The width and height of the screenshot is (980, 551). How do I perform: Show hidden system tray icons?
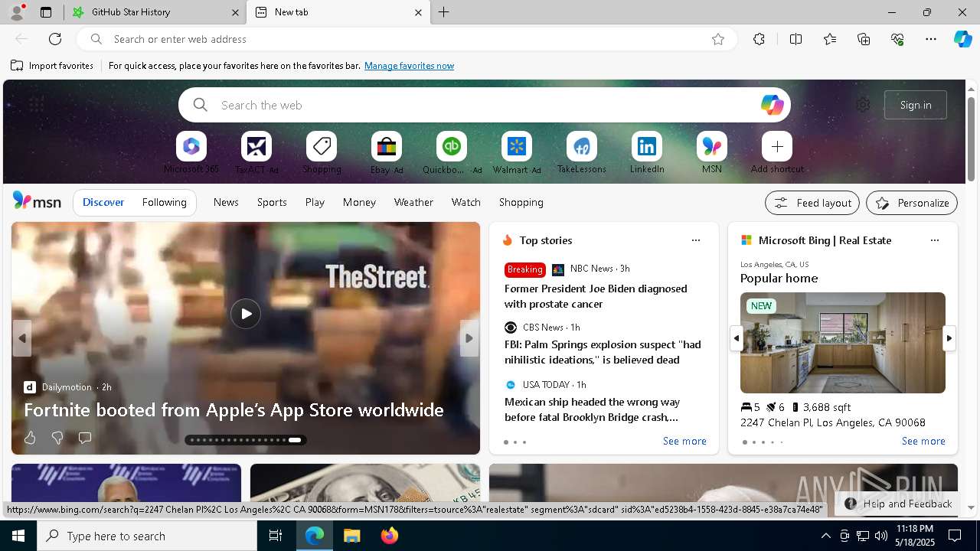click(x=825, y=536)
